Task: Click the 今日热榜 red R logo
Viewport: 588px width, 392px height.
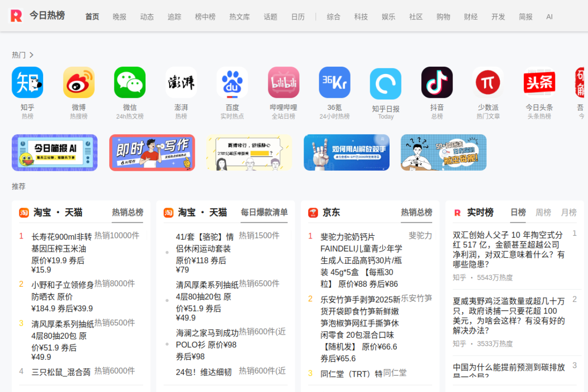Action: coord(17,16)
